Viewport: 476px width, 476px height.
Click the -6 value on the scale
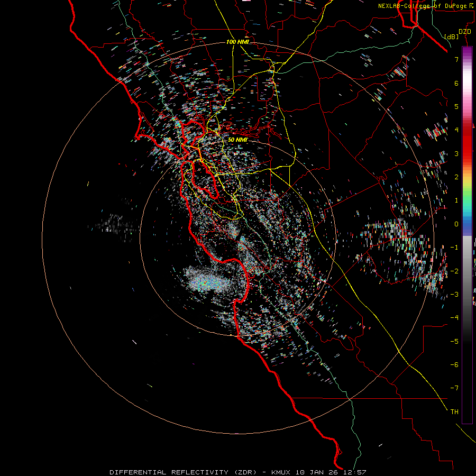click(x=454, y=364)
